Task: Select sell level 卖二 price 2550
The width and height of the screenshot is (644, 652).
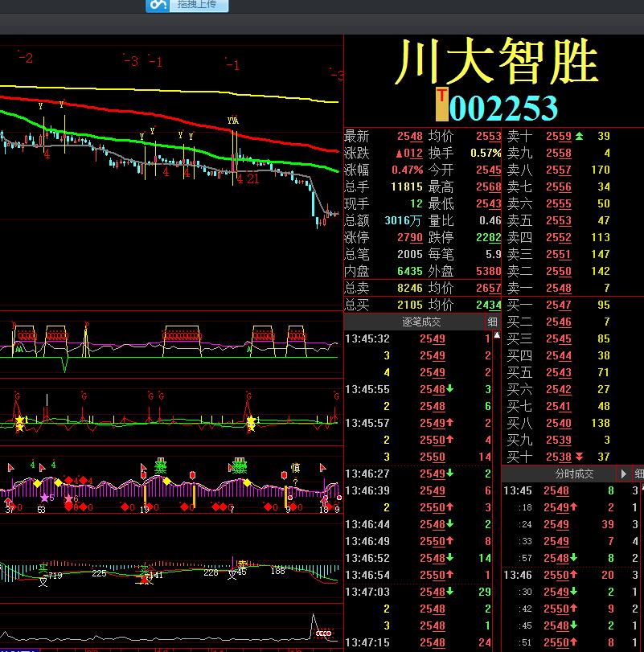Action: pyautogui.click(x=558, y=271)
